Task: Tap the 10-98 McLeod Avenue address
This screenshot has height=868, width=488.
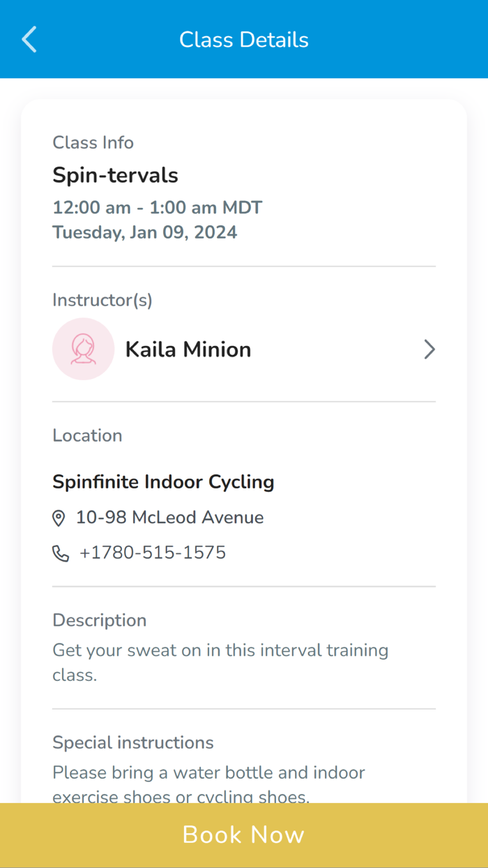Action: coord(169,518)
